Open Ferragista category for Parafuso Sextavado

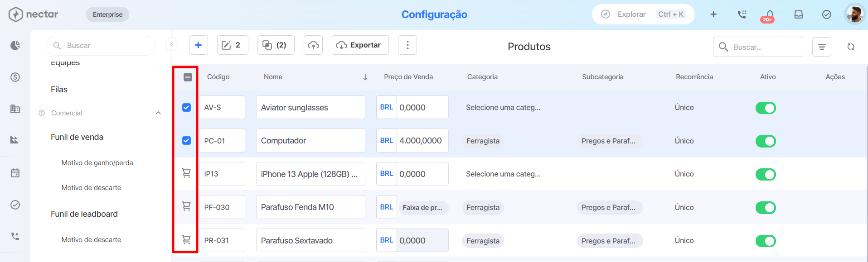pos(483,241)
